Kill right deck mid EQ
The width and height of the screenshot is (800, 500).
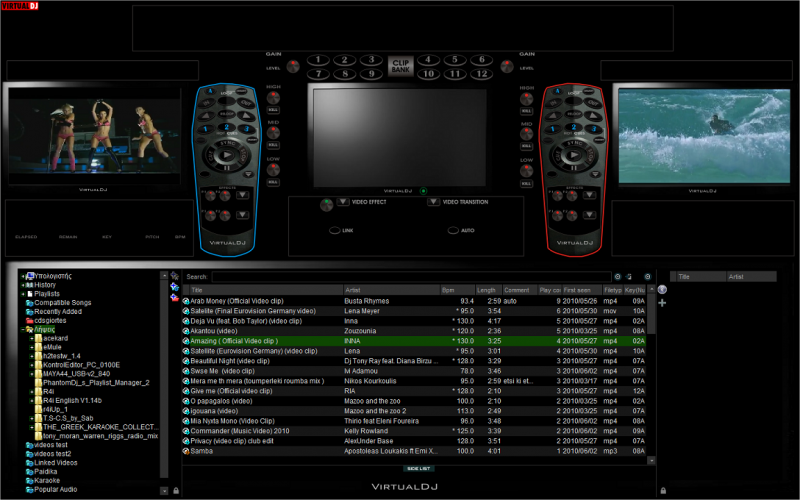coord(526,146)
